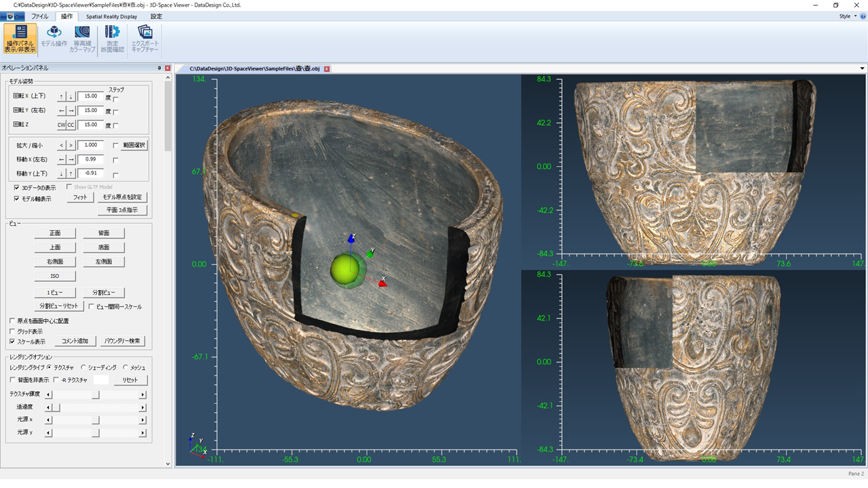Open the モデル操作 tool
Viewport: 868px width, 488px height.
tap(54, 39)
